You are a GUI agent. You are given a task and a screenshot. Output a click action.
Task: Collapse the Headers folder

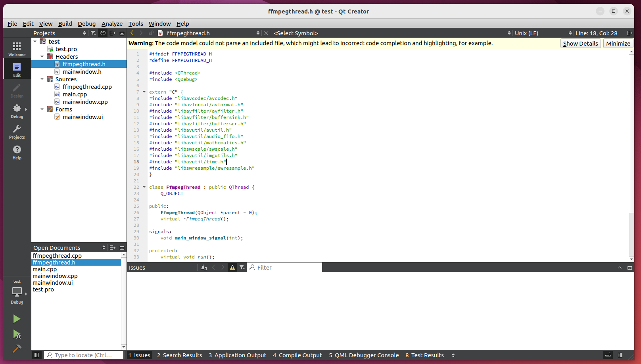(x=42, y=57)
